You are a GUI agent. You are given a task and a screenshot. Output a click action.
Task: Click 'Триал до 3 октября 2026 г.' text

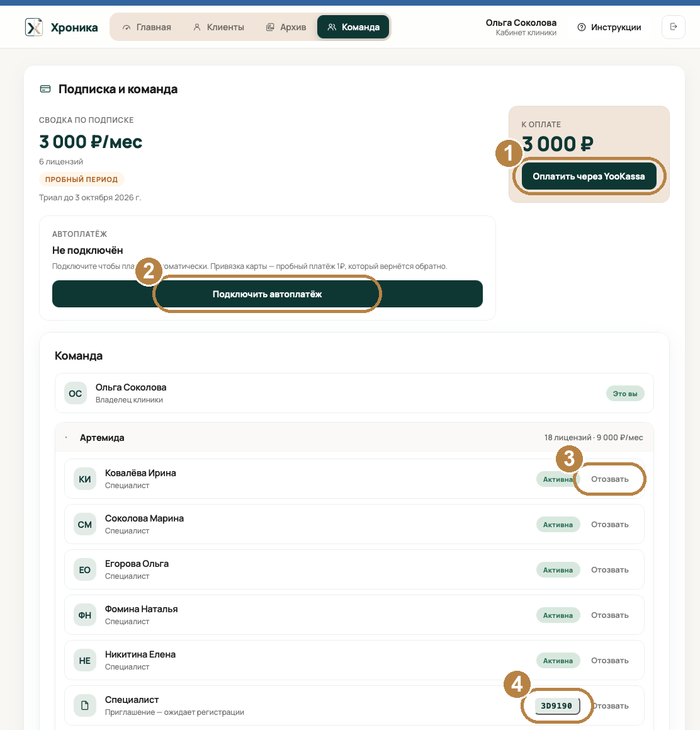[90, 197]
